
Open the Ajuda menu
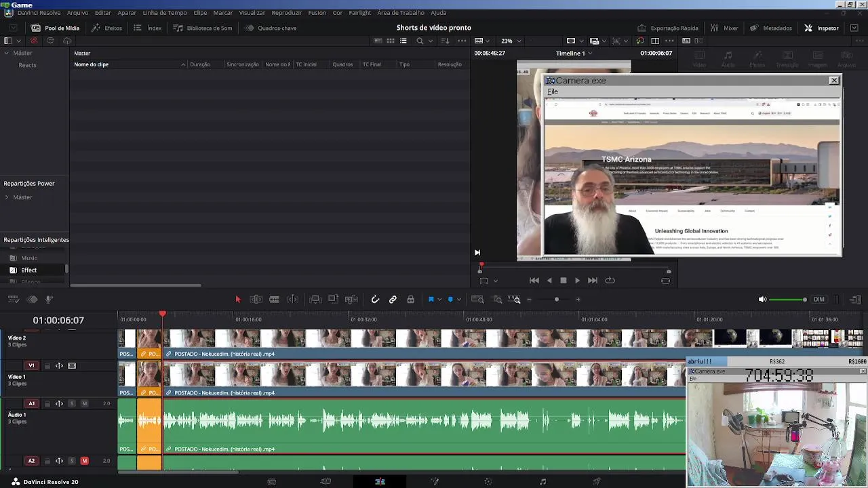click(439, 13)
